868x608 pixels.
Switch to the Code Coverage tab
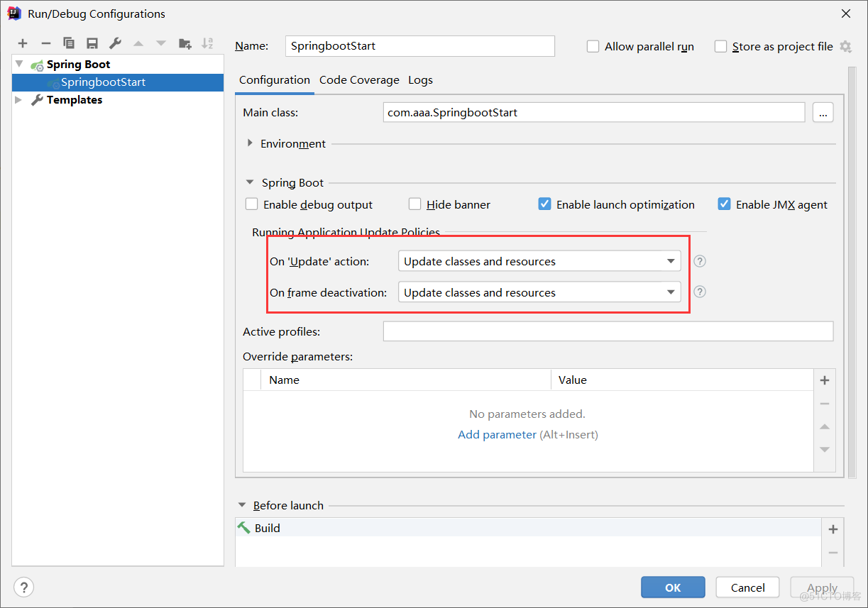click(x=359, y=80)
